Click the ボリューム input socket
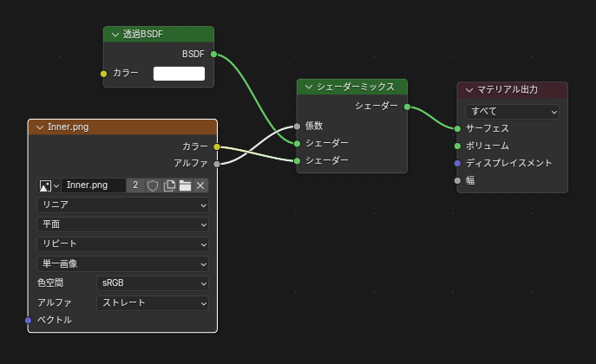 (458, 146)
